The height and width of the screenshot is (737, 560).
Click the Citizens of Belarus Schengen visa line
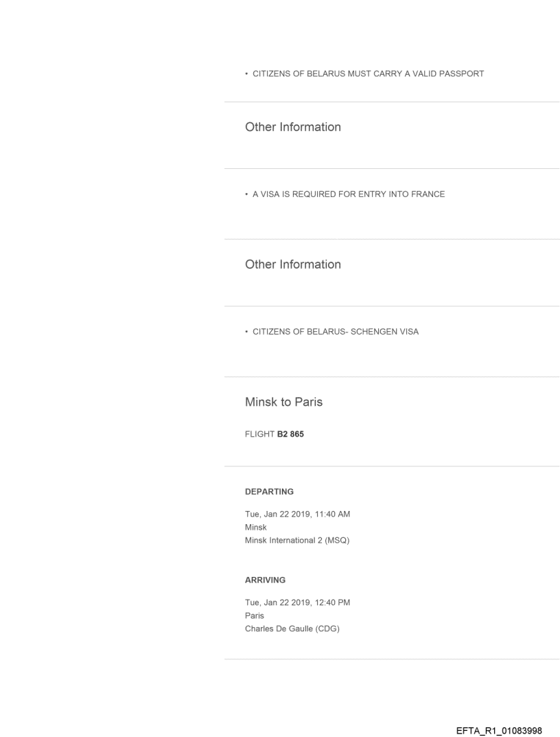pos(335,332)
